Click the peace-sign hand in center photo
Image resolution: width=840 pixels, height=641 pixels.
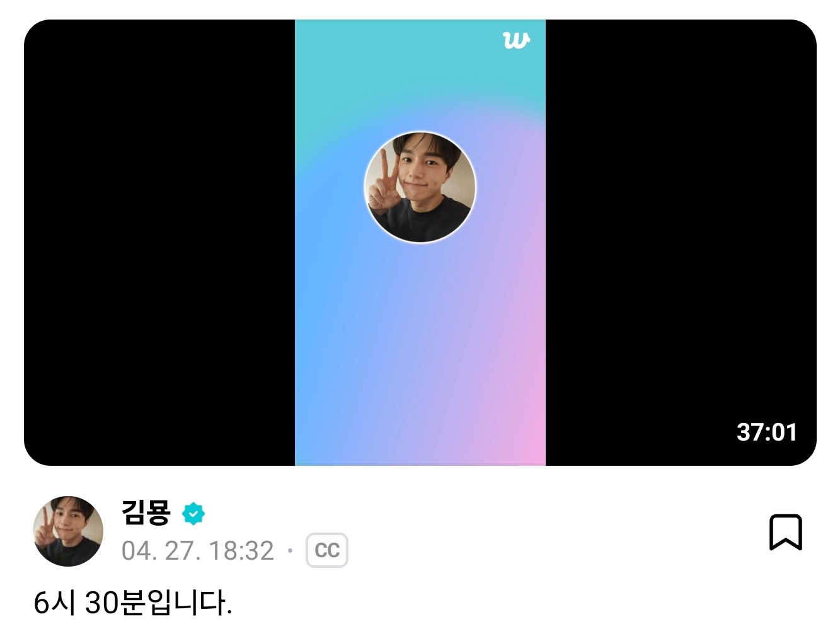click(x=383, y=183)
